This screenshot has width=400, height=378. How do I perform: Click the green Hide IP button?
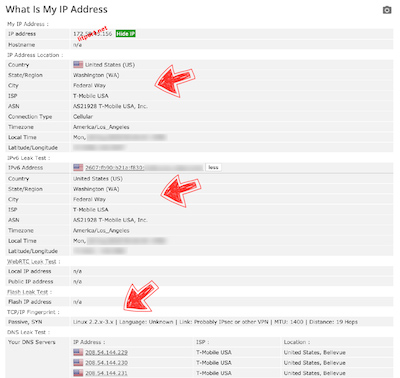[126, 34]
